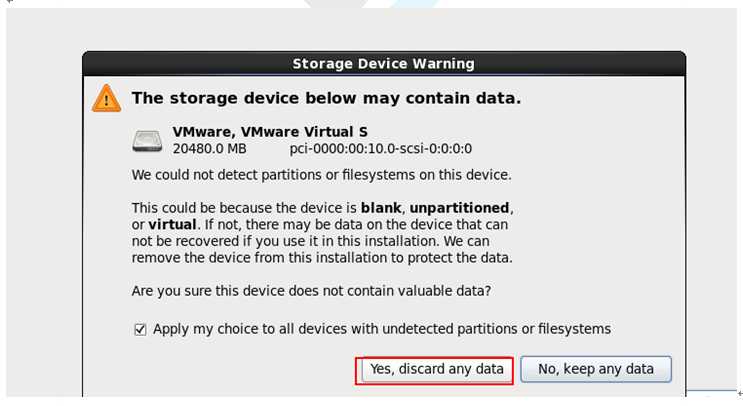Image resolution: width=743 pixels, height=406 pixels.
Task: Click the pci-0000:00:10.0-scsi device path
Action: click(381, 149)
